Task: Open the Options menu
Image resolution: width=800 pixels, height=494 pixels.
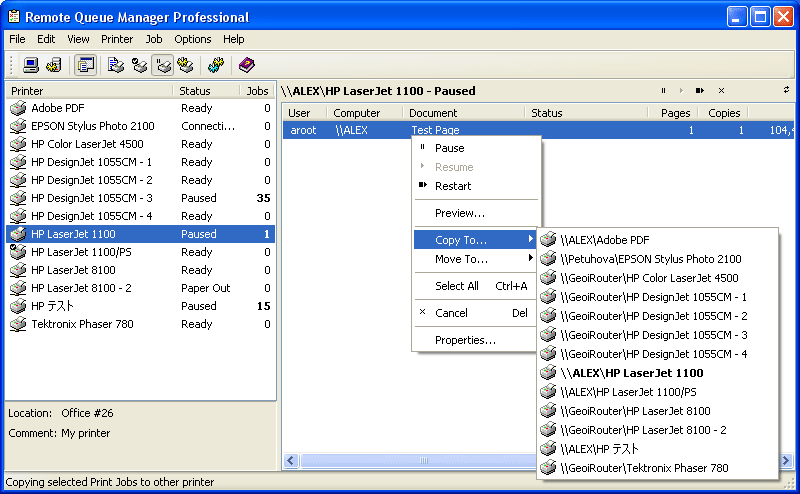Action: click(193, 39)
